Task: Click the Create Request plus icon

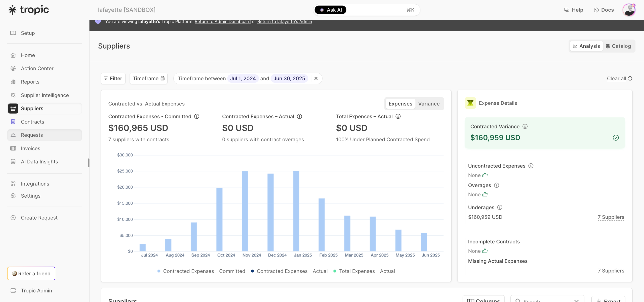Action: (x=13, y=218)
